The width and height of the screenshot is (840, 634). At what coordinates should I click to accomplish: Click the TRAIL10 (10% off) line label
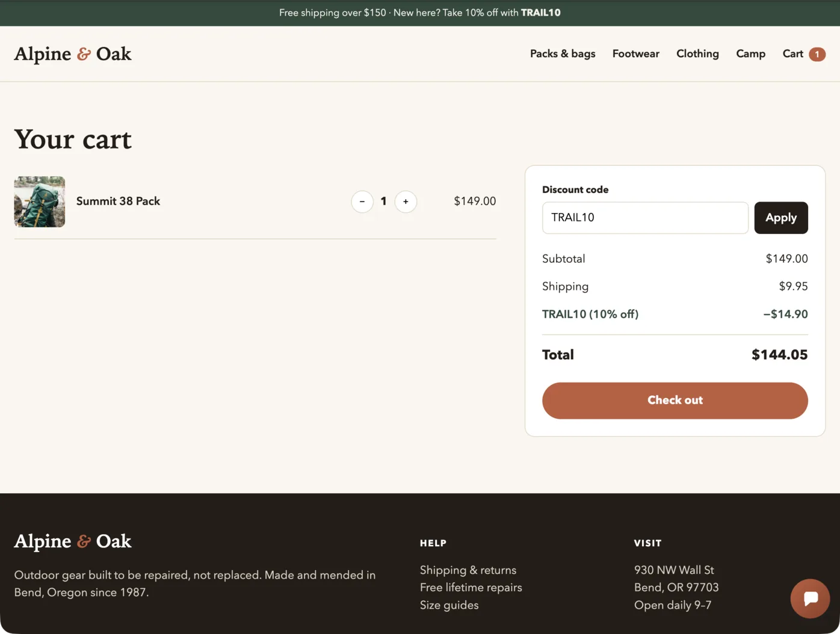pos(590,314)
